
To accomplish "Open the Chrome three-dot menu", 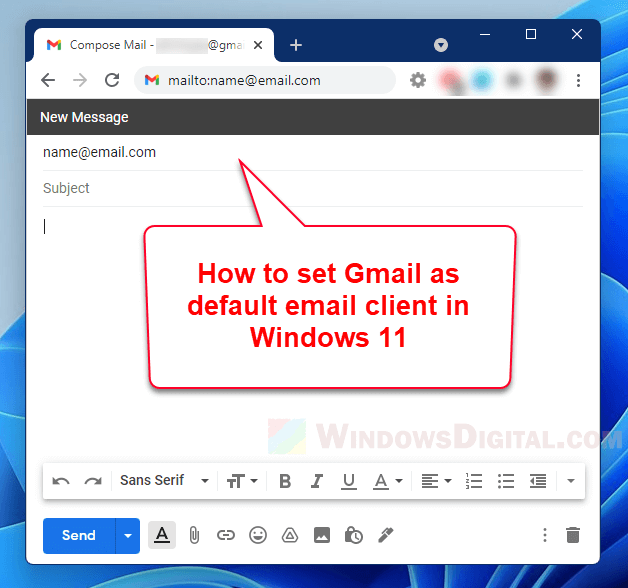I will (578, 81).
